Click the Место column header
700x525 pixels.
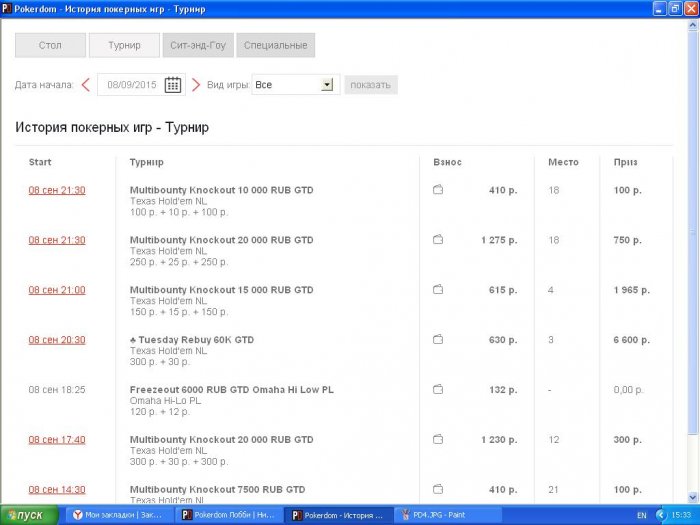pyautogui.click(x=563, y=162)
